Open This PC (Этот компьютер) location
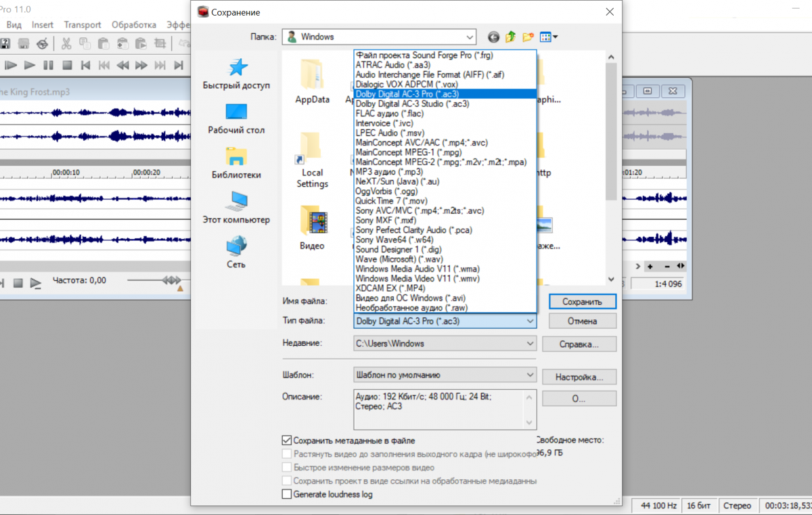 pyautogui.click(x=236, y=208)
